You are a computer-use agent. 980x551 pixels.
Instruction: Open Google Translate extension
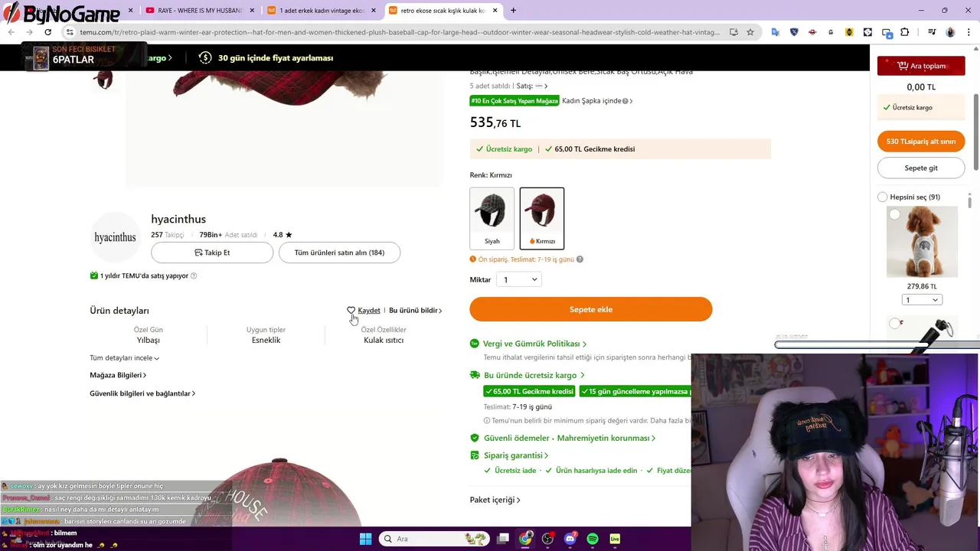tap(776, 32)
